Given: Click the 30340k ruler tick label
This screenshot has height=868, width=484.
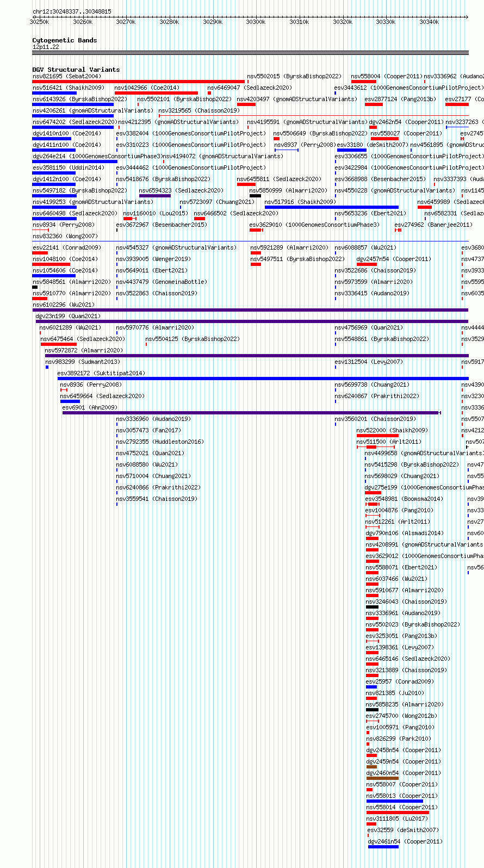Looking at the screenshot, I should (429, 22).
